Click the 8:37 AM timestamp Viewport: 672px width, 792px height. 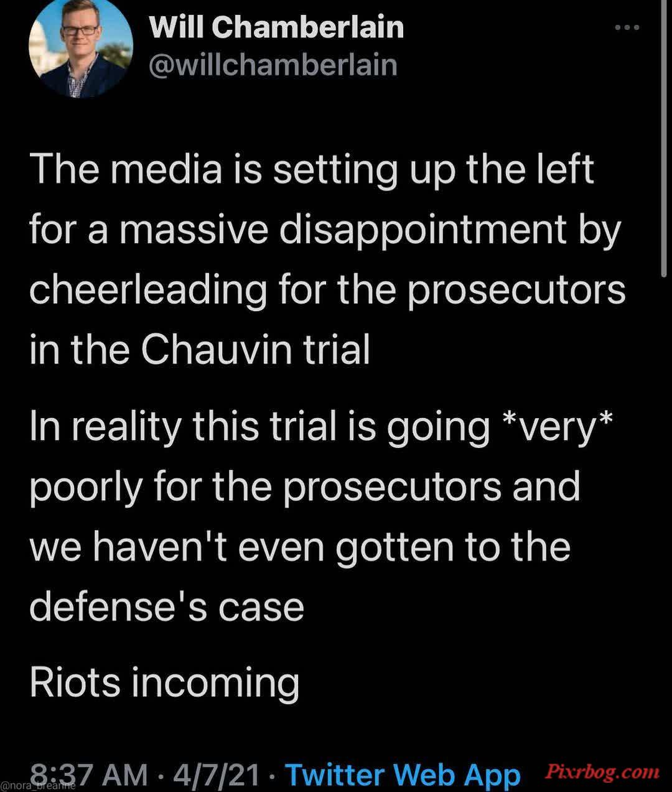pos(89,775)
